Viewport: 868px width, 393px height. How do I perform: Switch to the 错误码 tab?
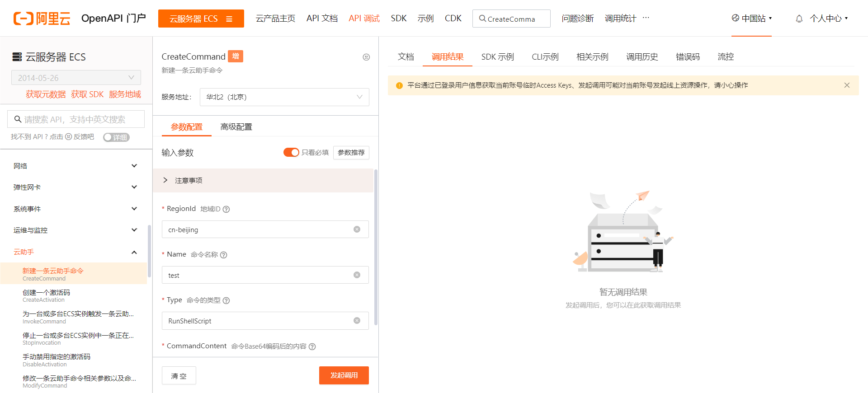[x=688, y=56]
